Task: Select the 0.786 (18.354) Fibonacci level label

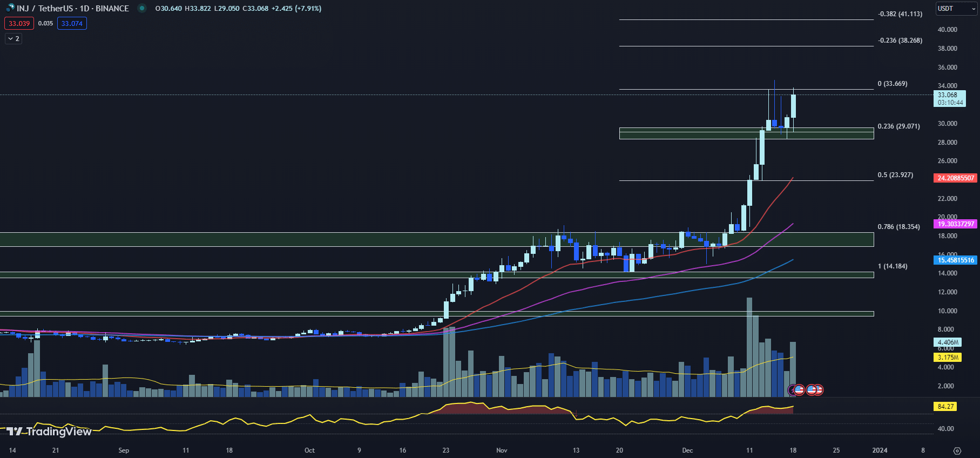Action: click(x=898, y=227)
